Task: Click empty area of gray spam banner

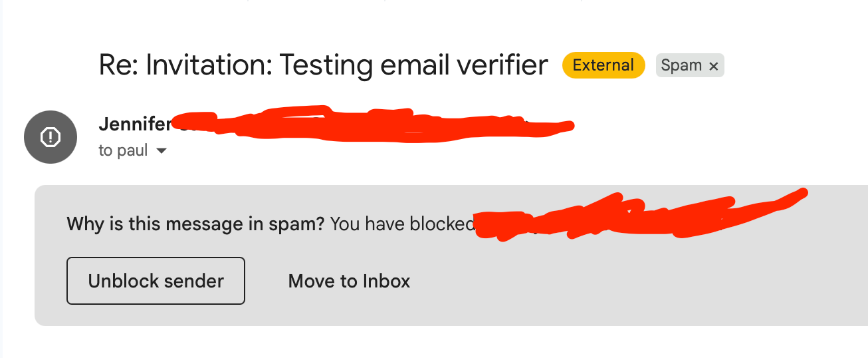Action: coord(598,286)
